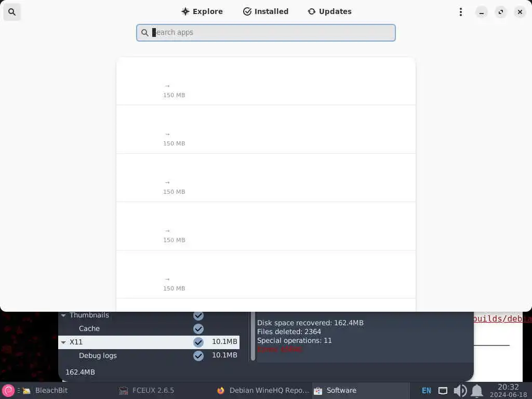Switch to Debian WineHQ Repo Firefox window
The height and width of the screenshot is (399, 532).
263,391
